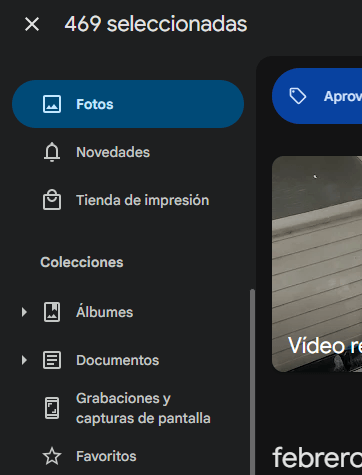
Task: Open the Novedades section
Action: pos(128,152)
